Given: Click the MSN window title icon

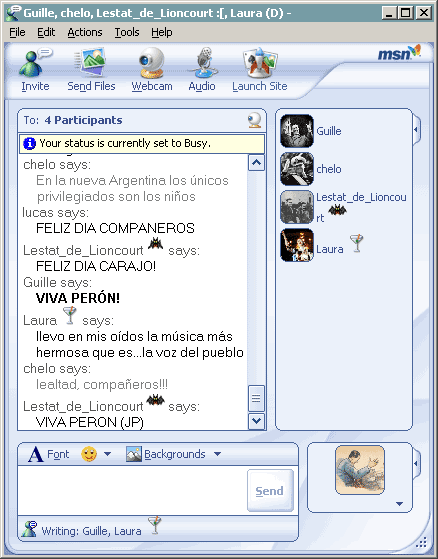Looking at the screenshot, I should (14, 13).
